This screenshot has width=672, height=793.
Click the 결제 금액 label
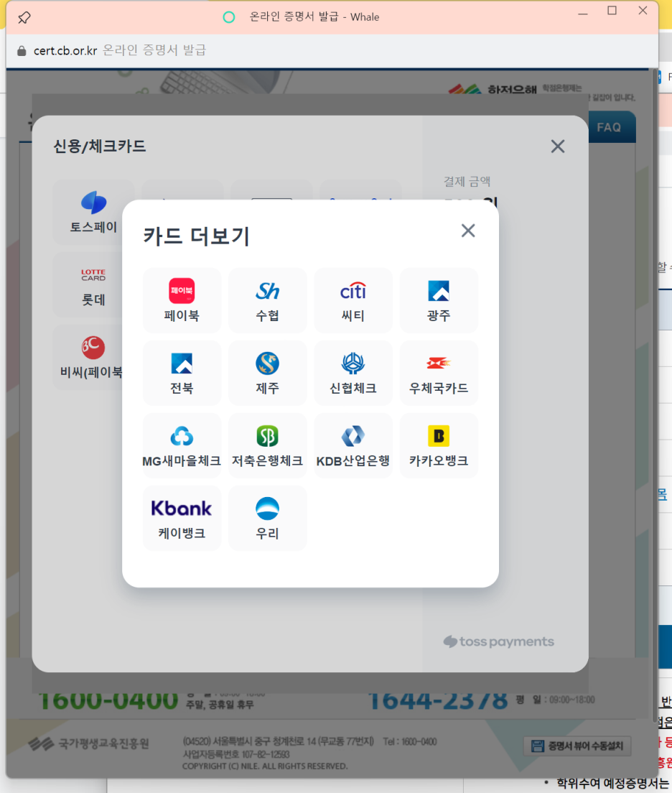click(467, 182)
